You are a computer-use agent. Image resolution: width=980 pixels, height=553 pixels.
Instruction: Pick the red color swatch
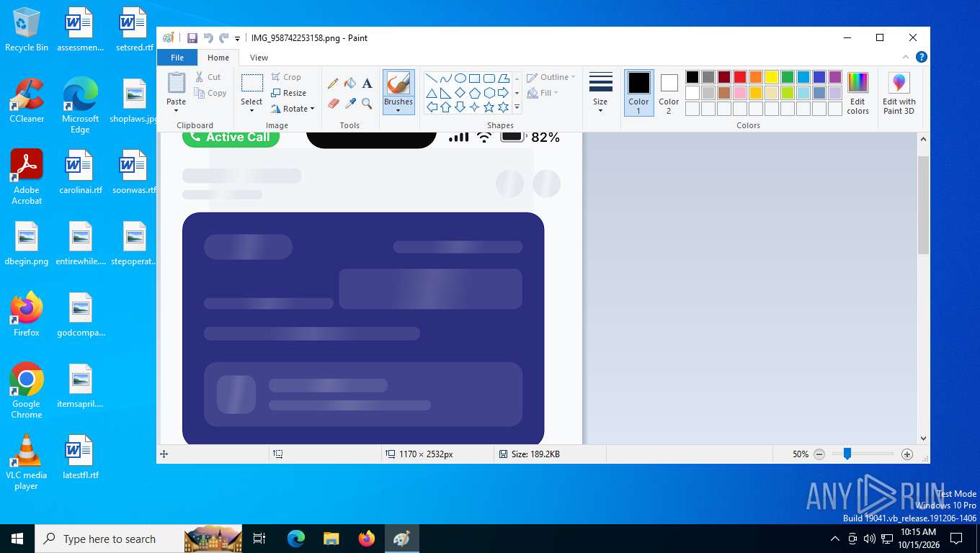pos(739,77)
